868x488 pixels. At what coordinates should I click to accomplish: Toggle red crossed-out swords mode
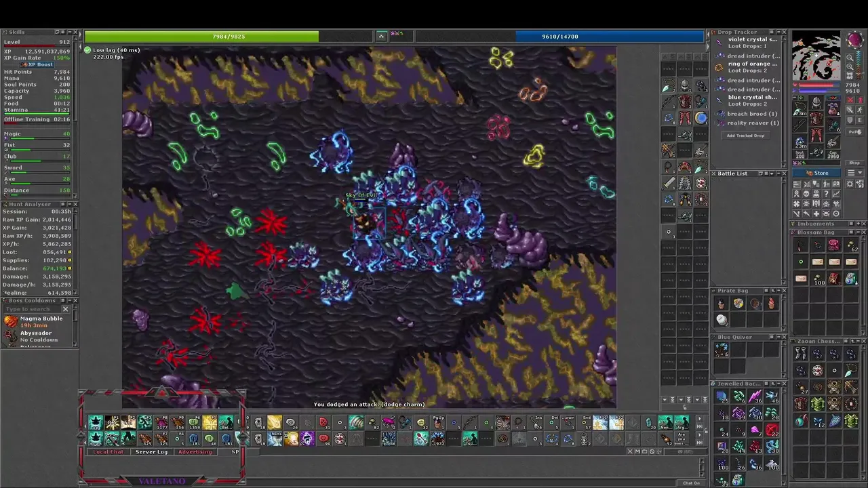[x=850, y=100]
